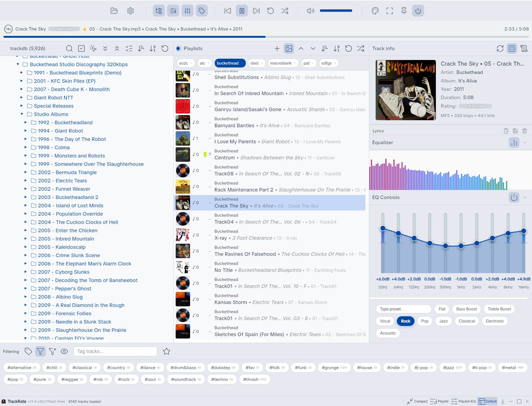The image size is (532, 406).
Task: Shuffle playback in the top toolbar
Action: pos(285,11)
